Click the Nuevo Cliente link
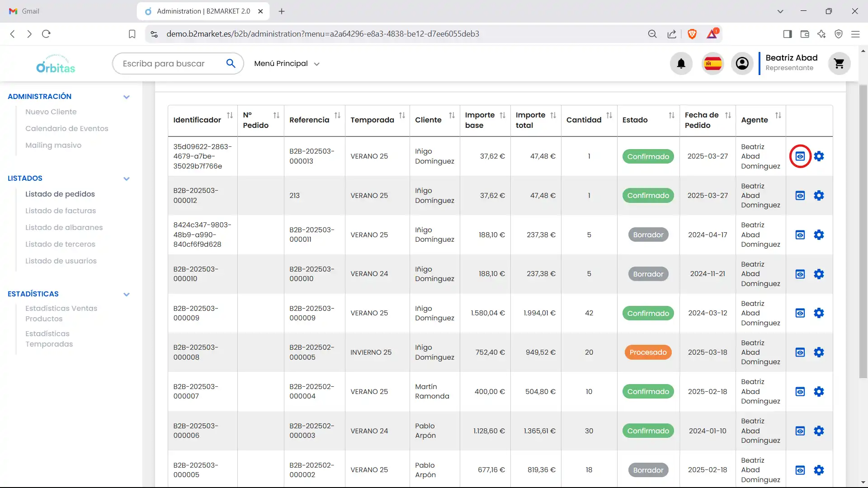The width and height of the screenshot is (868, 488). pyautogui.click(x=51, y=112)
